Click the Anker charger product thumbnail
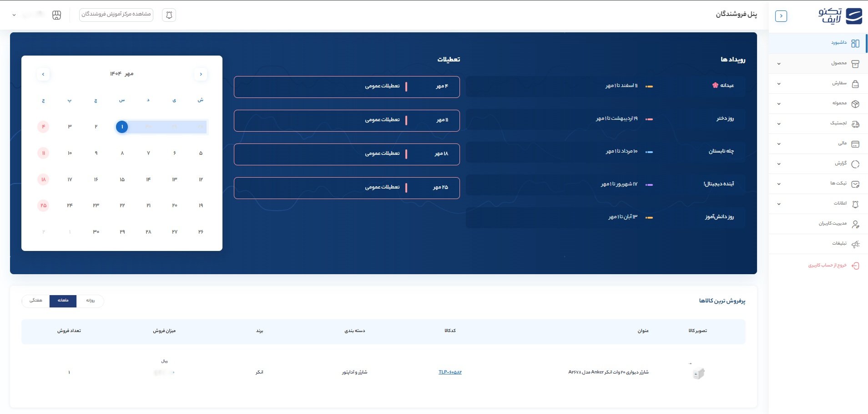This screenshot has width=868, height=414. coord(698,373)
